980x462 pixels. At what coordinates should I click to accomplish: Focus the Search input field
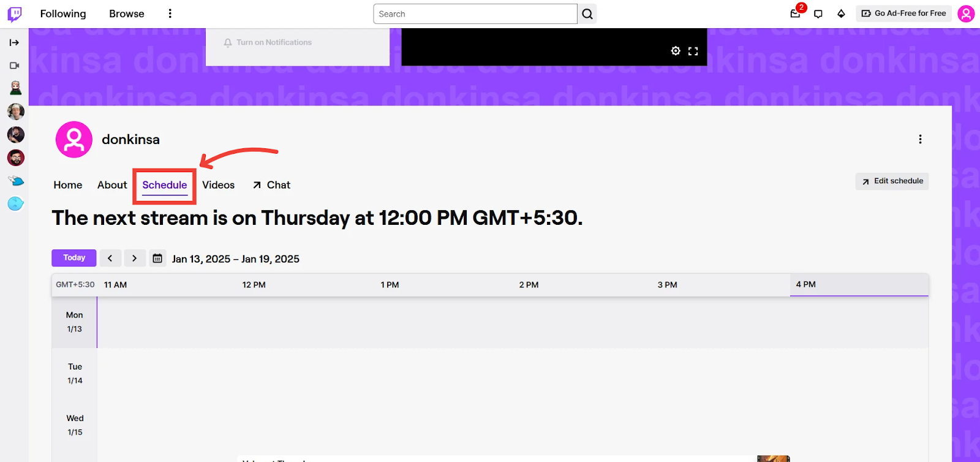(x=475, y=14)
